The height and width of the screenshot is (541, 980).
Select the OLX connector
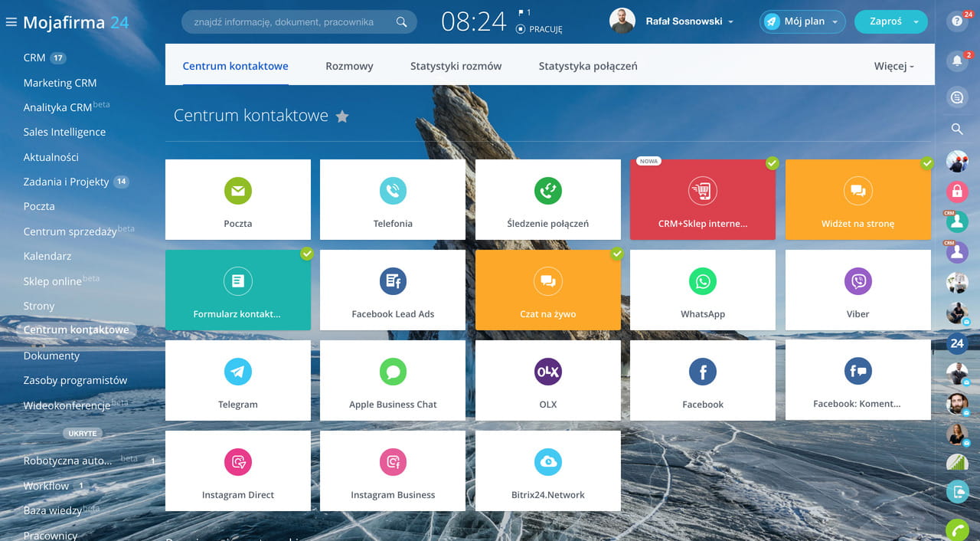coord(547,380)
